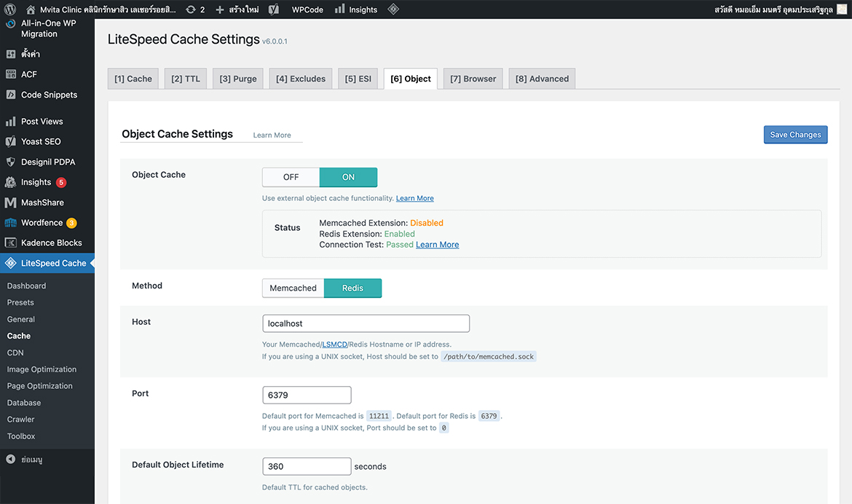This screenshot has width=852, height=504.
Task: Select Memcached as the method
Action: tap(293, 288)
